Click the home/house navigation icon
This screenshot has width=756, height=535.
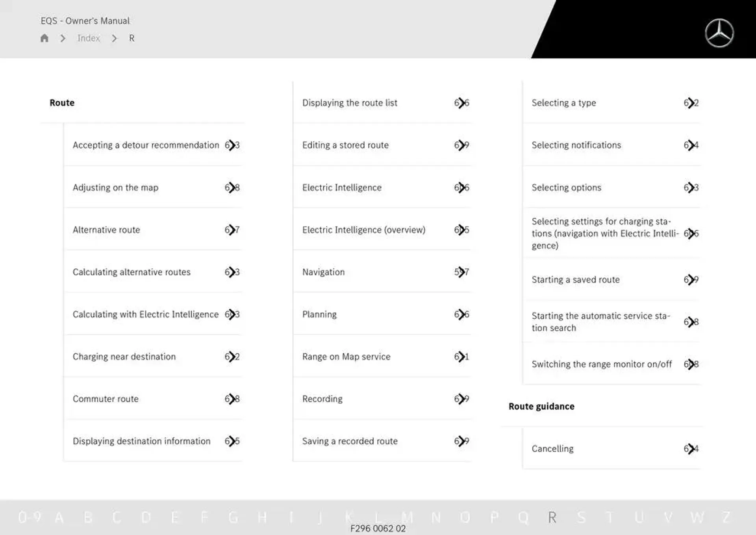click(x=44, y=38)
